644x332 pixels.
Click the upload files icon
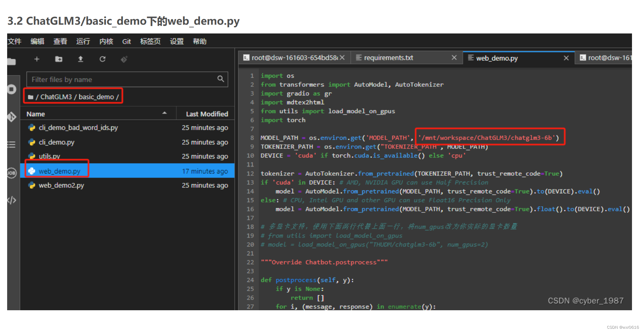click(x=80, y=59)
